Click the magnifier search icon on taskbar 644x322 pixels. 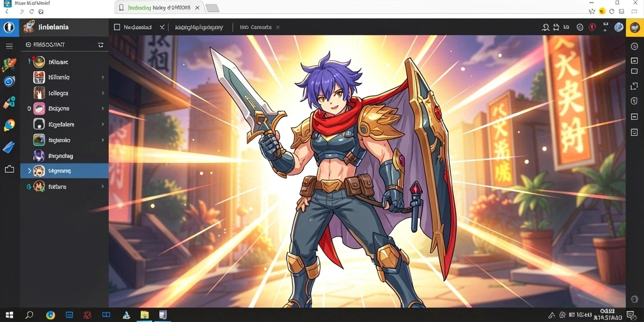coord(29,315)
